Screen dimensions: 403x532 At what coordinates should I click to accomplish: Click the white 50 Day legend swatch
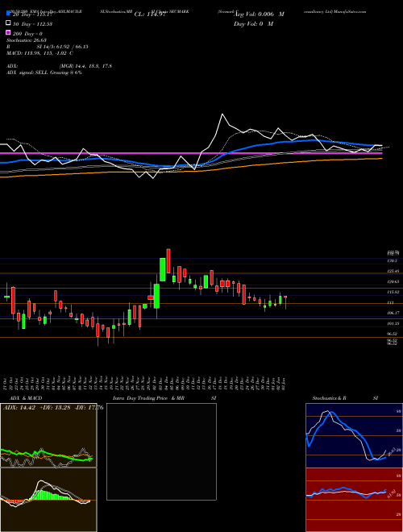point(8,23)
